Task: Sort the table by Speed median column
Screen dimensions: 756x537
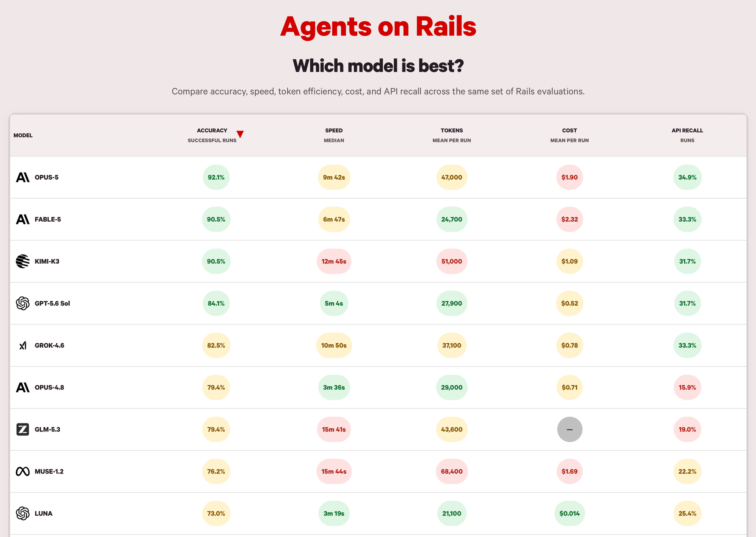Action: pyautogui.click(x=334, y=135)
